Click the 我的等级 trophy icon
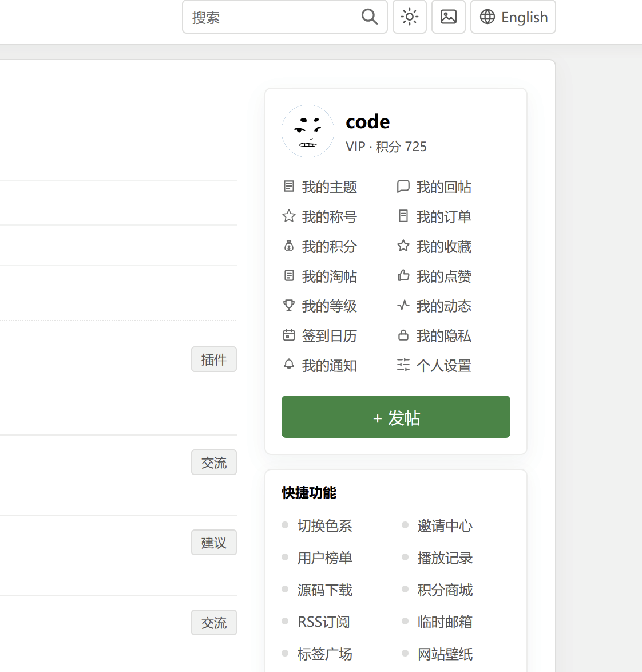Viewport: 642px width, 672px height. (x=289, y=306)
